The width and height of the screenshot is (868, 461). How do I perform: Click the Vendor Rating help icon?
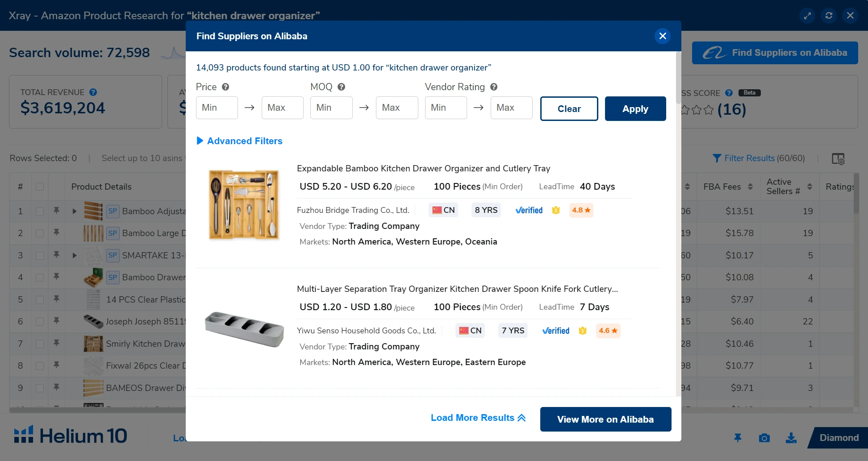(x=493, y=87)
